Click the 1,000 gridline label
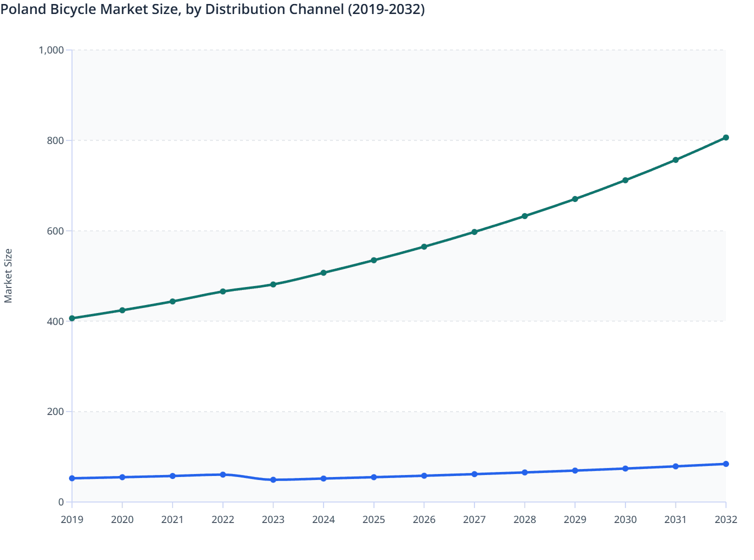This screenshot has height=560, width=754. (51, 50)
